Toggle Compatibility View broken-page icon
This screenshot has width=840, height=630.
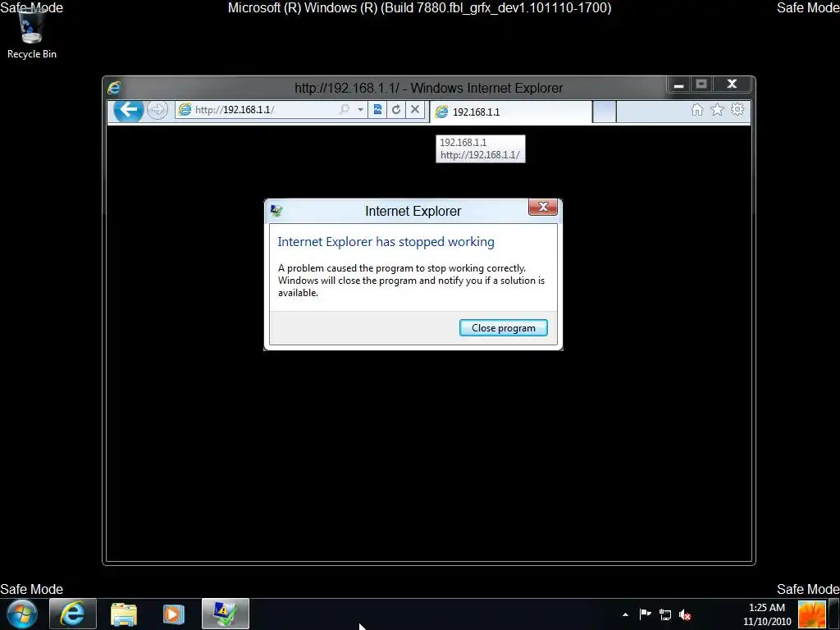(377, 110)
